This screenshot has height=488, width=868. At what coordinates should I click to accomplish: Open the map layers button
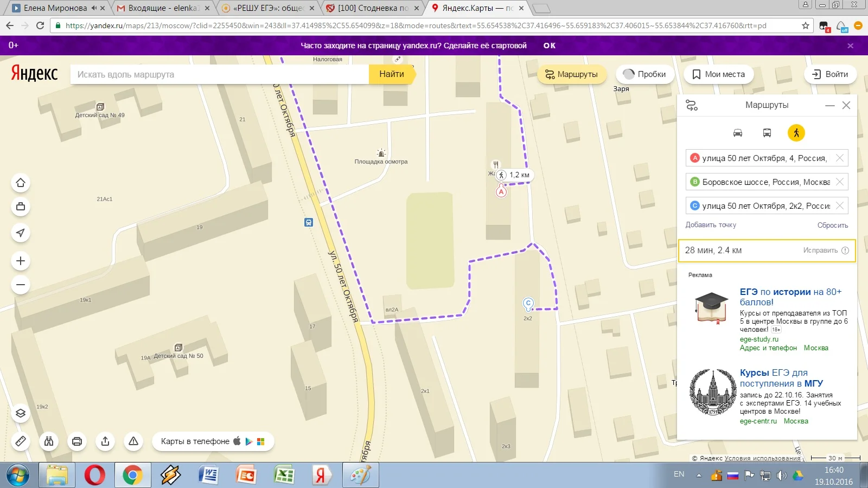(x=21, y=414)
